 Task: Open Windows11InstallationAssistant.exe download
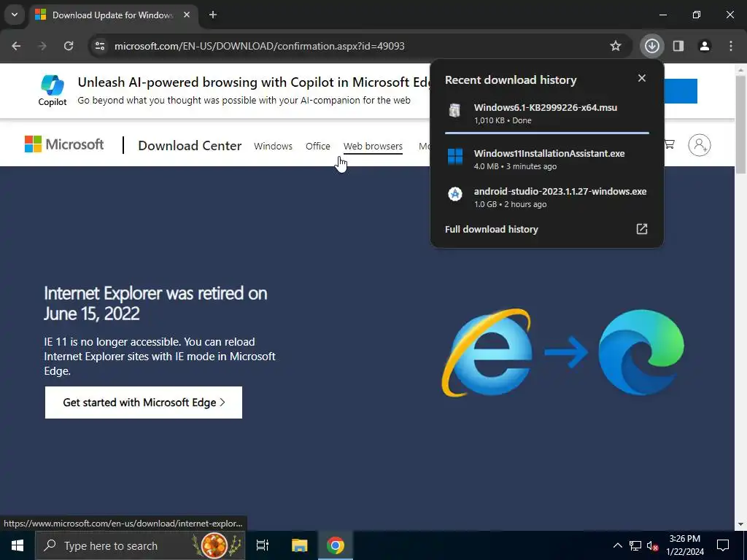coord(547,159)
